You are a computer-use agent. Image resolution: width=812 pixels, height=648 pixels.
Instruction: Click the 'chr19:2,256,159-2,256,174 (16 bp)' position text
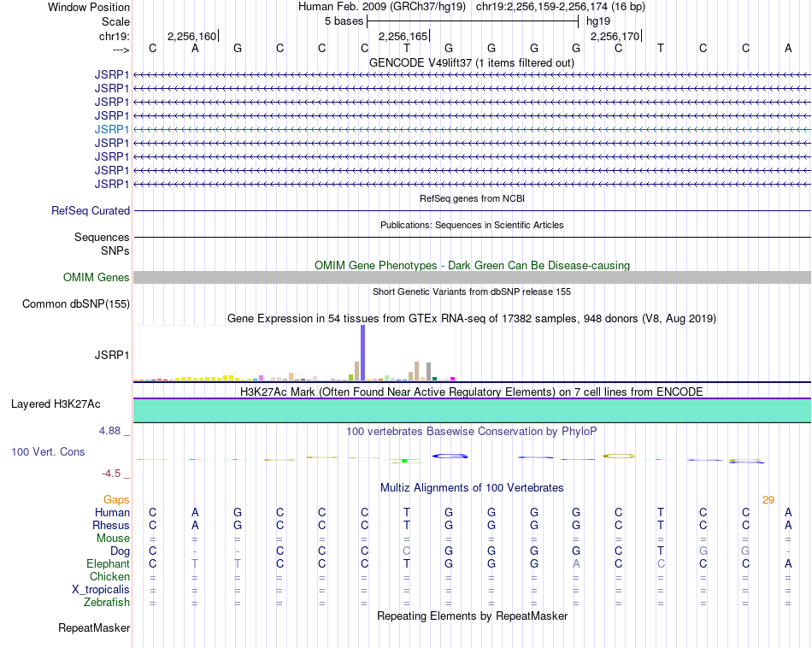pyautogui.click(x=561, y=7)
